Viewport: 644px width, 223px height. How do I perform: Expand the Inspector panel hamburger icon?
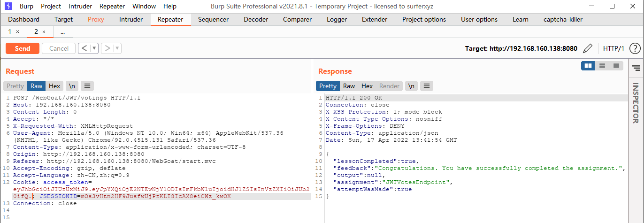636,68
